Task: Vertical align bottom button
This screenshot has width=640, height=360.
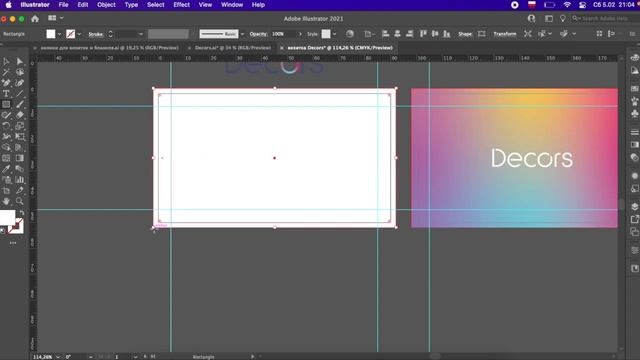Action: (x=447, y=34)
